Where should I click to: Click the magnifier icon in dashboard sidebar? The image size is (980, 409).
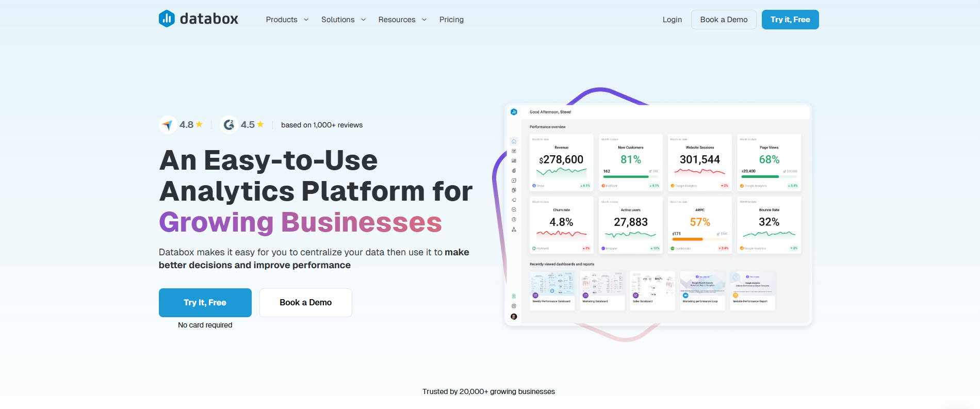(514, 209)
